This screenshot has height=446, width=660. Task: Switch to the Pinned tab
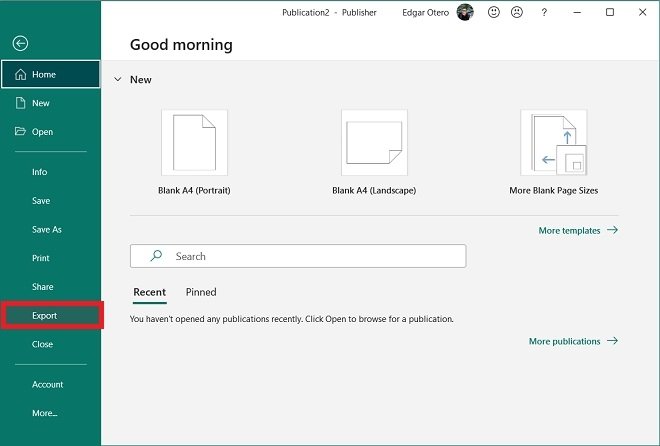point(201,292)
